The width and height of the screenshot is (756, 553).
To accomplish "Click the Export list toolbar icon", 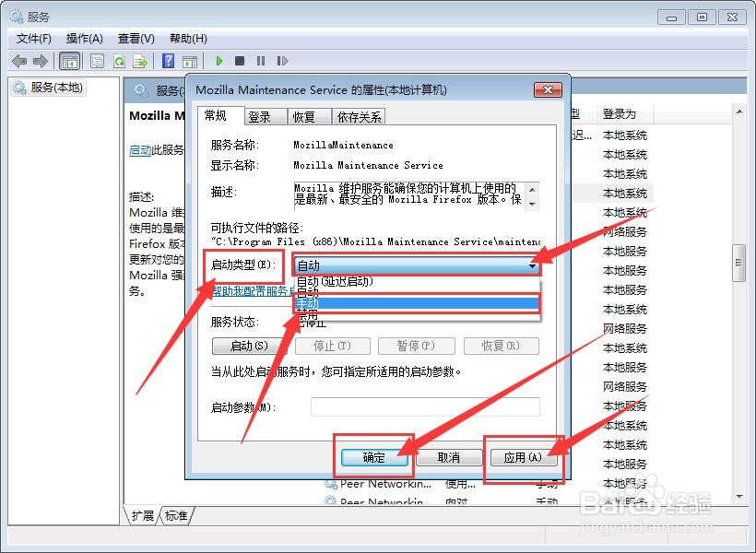I will tap(140, 61).
